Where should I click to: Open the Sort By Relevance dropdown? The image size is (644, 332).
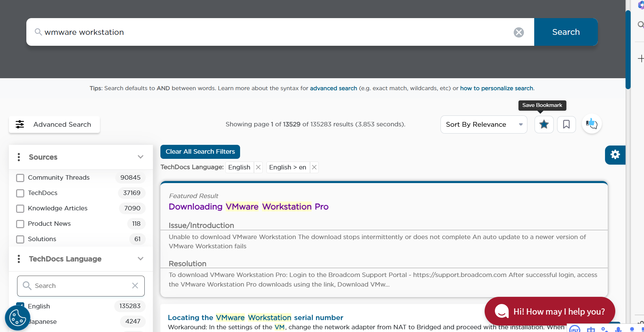(484, 124)
